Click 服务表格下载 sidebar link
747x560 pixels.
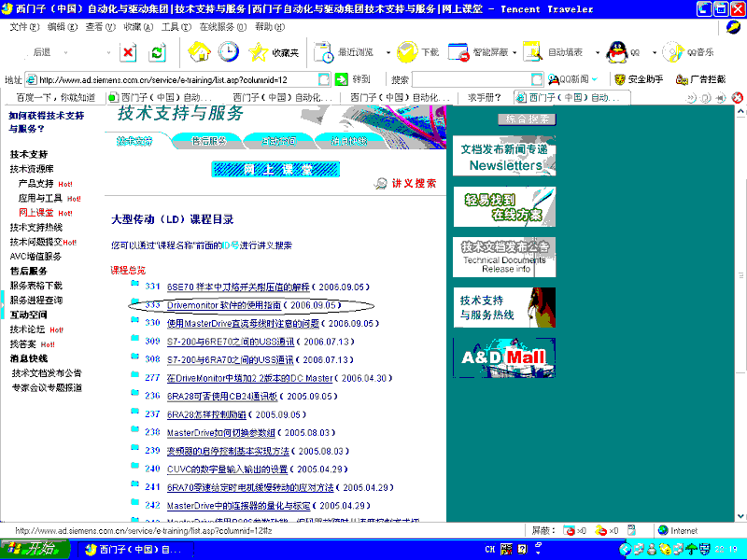(x=36, y=286)
